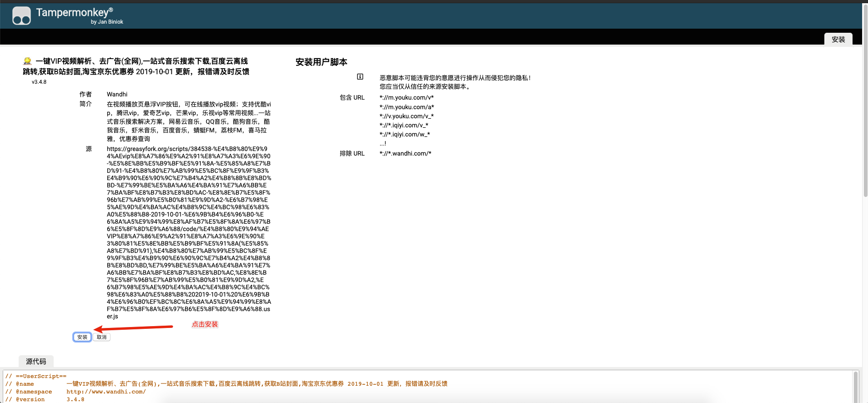
Task: Click author name Wandhi
Action: (x=117, y=94)
